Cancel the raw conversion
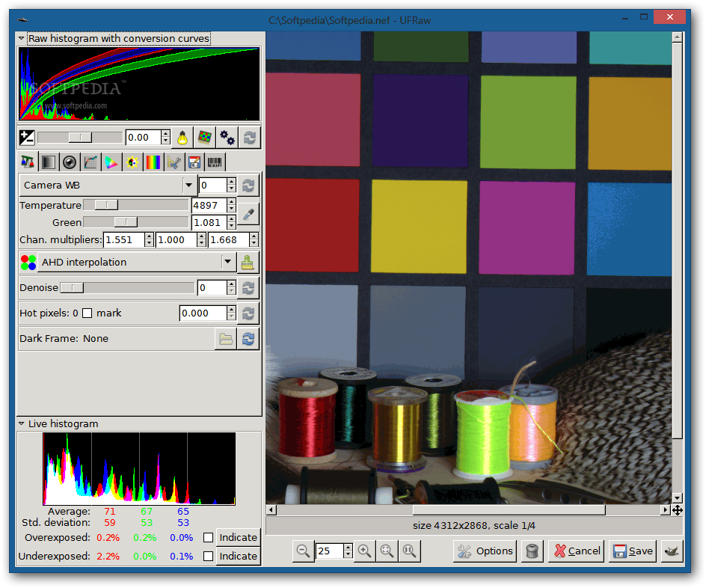 (577, 551)
